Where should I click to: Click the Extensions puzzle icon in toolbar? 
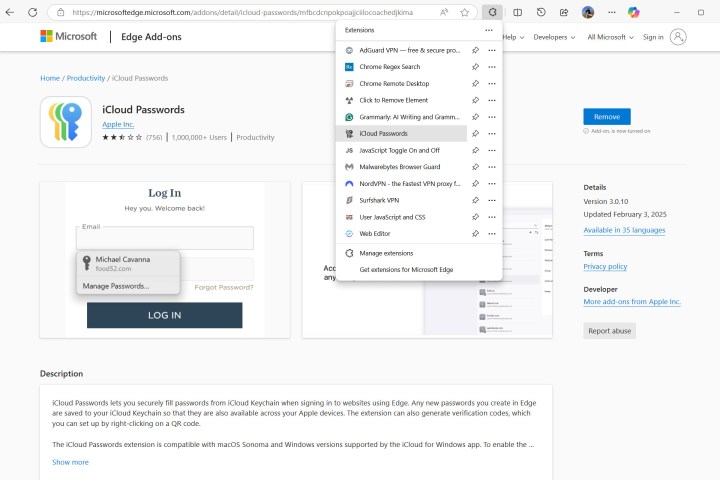[493, 12]
